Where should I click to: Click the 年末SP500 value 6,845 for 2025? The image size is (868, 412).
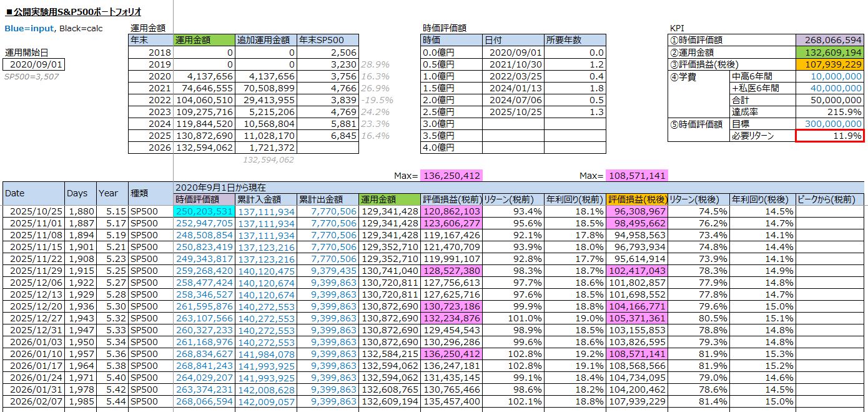click(x=328, y=136)
